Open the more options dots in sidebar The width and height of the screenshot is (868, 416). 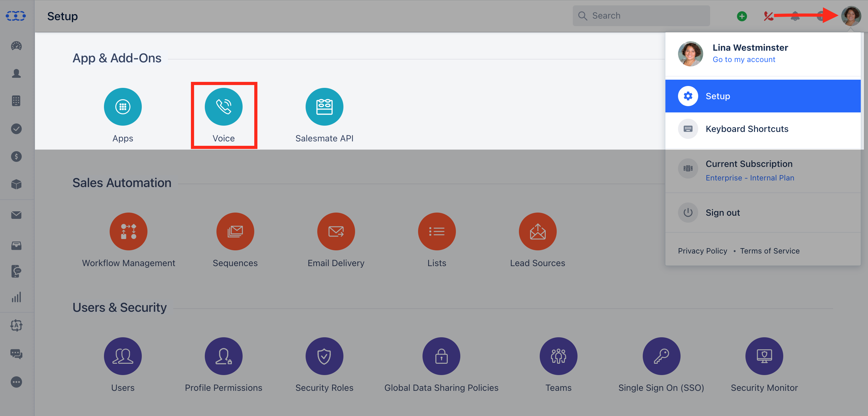(16, 382)
